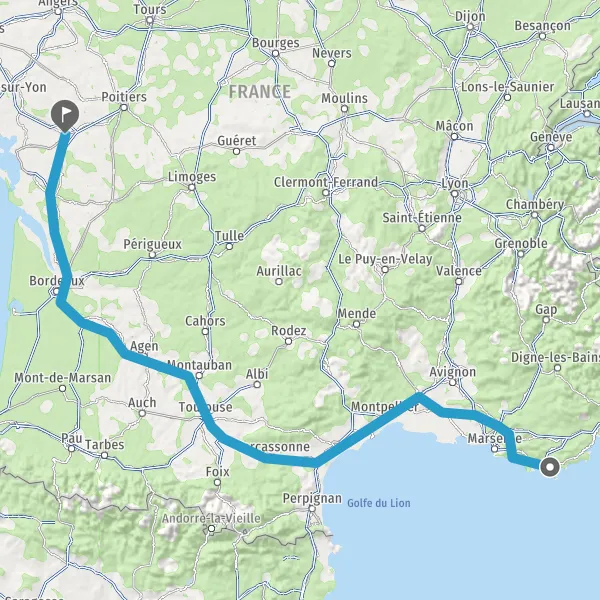
Task: Select the Lyon city marker
Action: 454,194
